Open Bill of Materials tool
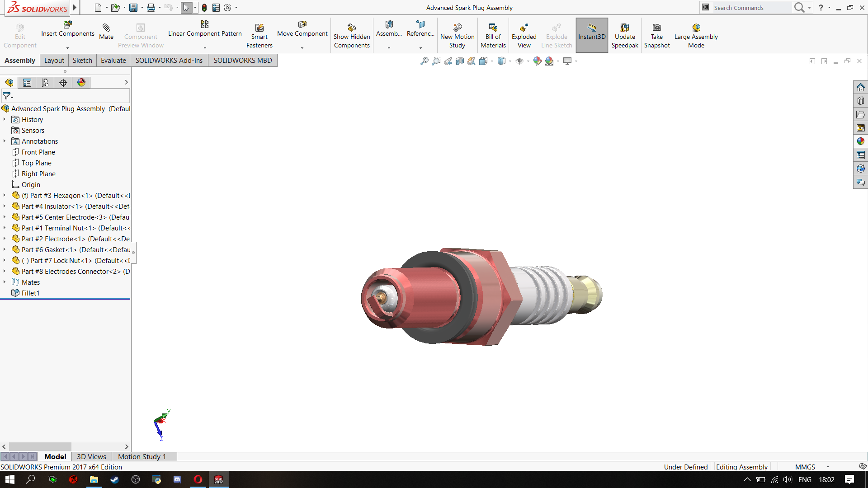This screenshot has height=488, width=868. click(493, 28)
